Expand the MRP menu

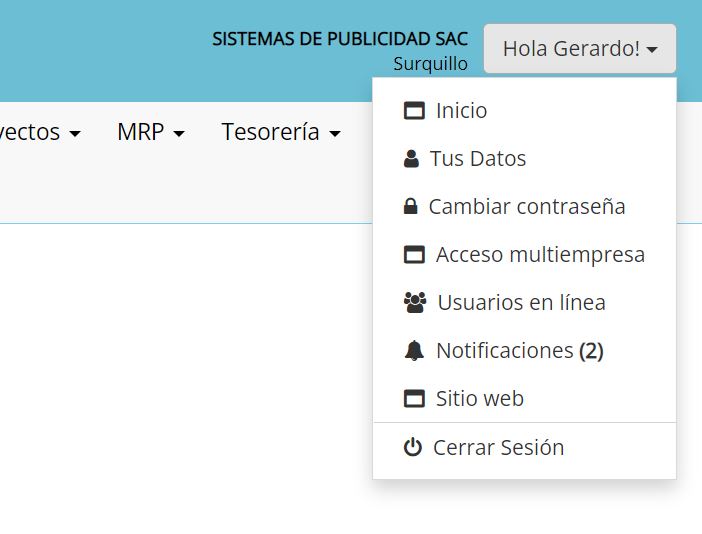[x=150, y=132]
